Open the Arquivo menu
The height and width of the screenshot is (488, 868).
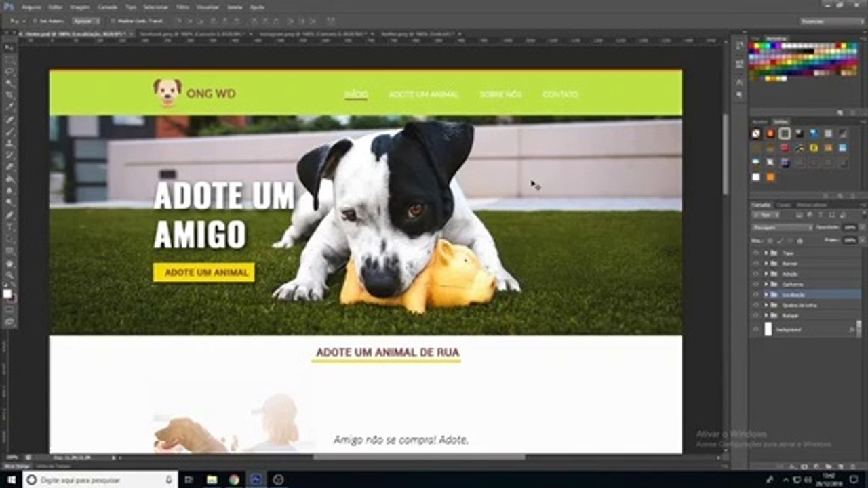click(31, 7)
